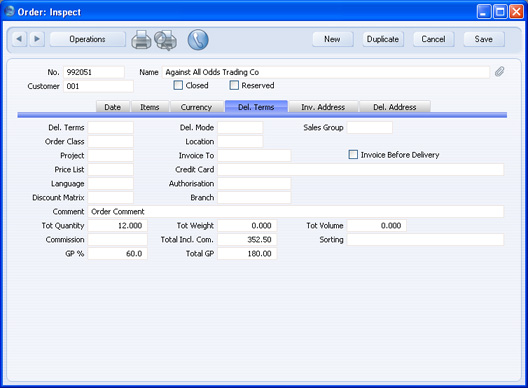Screen dimensions: 528x388
Task: Go to the previous order record
Action: point(19,39)
